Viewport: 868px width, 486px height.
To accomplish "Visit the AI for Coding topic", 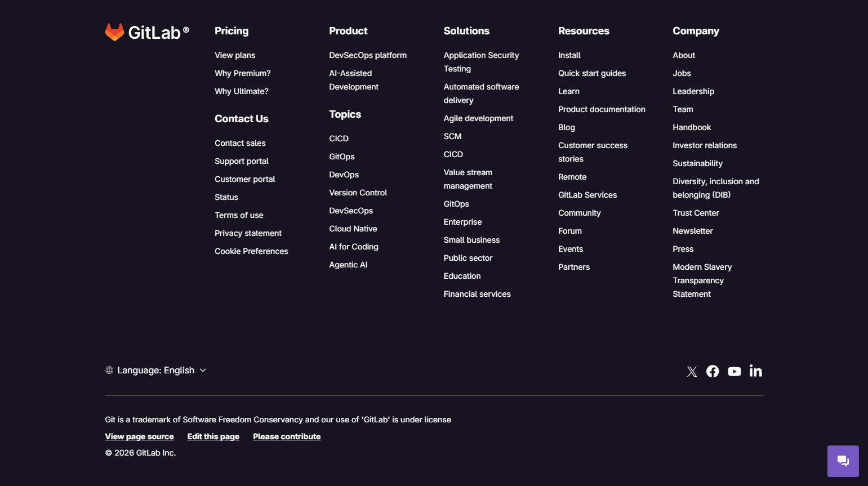I will coord(354,246).
